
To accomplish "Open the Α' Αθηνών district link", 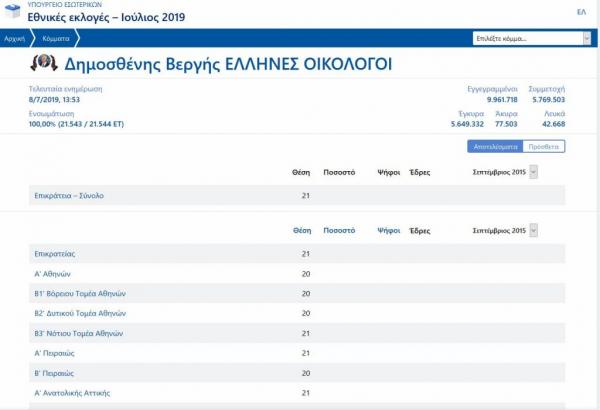I will (51, 273).
